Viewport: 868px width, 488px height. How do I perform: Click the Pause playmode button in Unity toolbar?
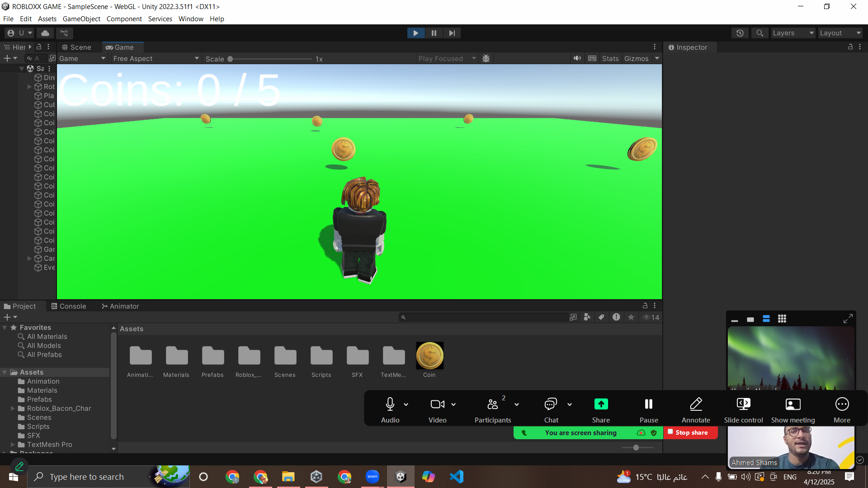coord(434,33)
